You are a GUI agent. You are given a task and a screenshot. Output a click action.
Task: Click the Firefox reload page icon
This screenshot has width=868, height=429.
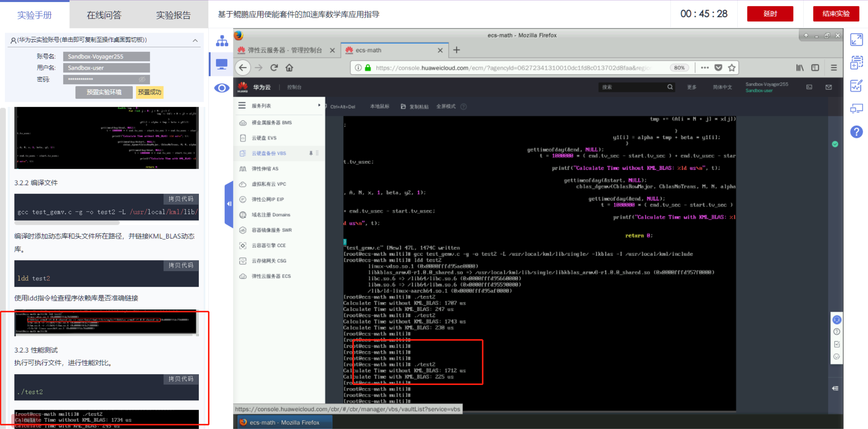(x=274, y=68)
